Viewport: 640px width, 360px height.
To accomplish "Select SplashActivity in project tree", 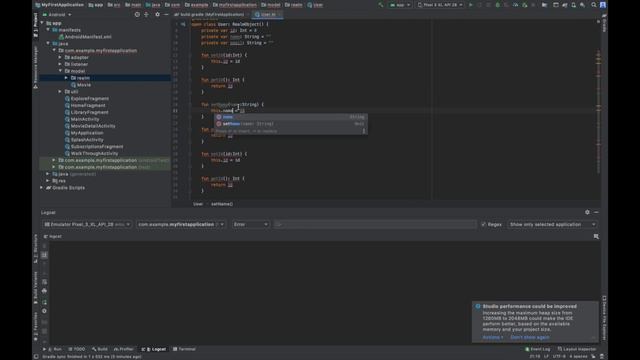I will tap(84, 140).
